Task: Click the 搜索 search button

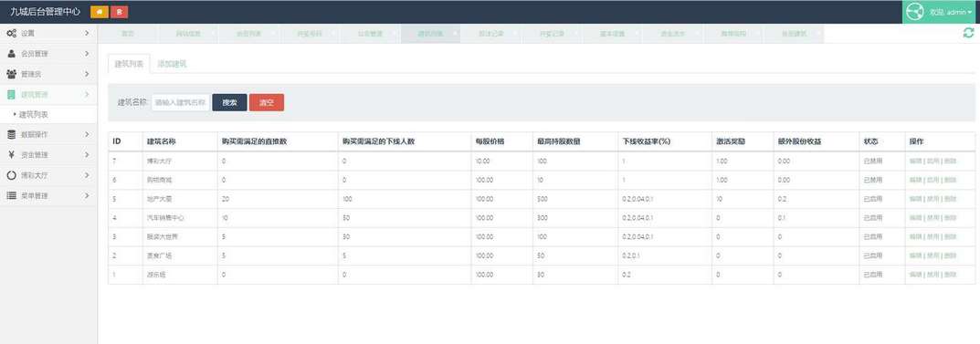Action: [x=229, y=102]
